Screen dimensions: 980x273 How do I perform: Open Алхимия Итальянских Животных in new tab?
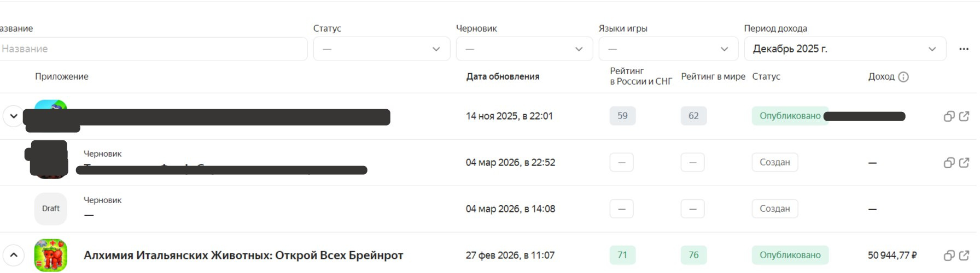(964, 256)
